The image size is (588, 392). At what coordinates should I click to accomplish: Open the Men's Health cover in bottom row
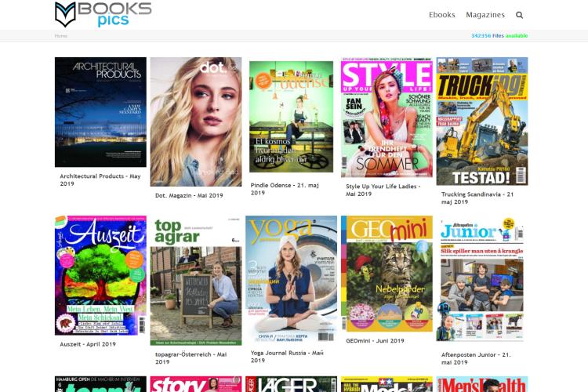coord(482,384)
